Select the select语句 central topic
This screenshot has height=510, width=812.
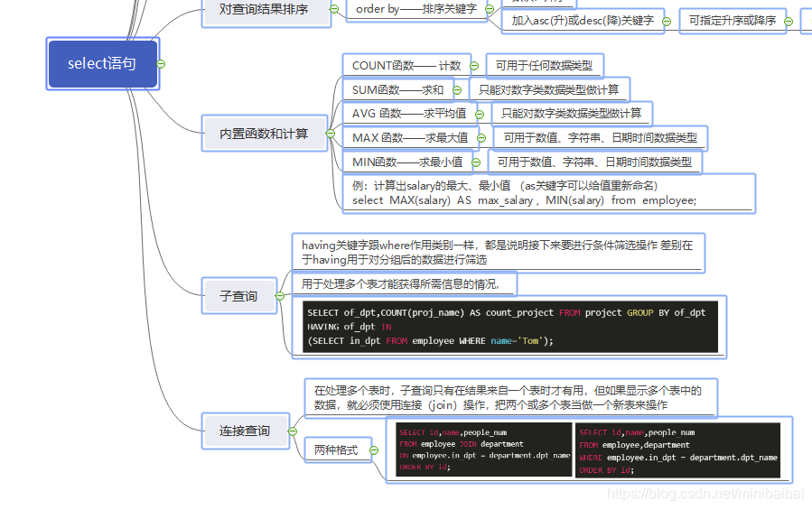point(103,64)
